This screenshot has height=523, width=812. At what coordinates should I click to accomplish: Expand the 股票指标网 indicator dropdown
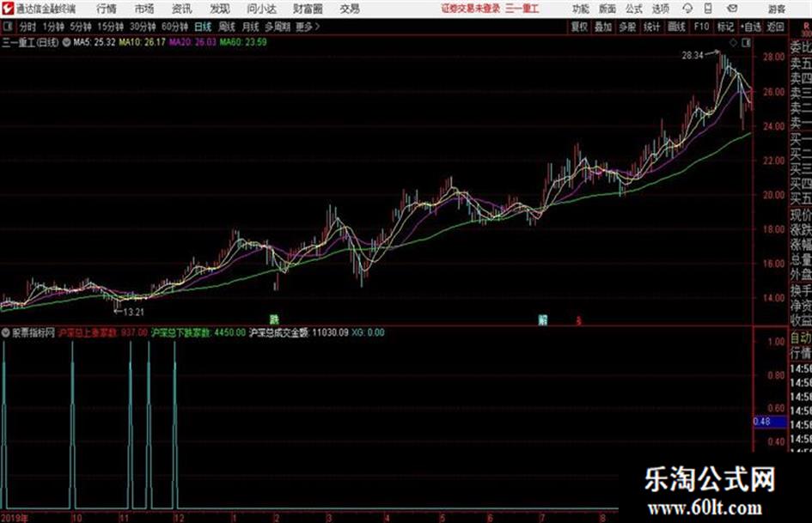(x=5, y=332)
